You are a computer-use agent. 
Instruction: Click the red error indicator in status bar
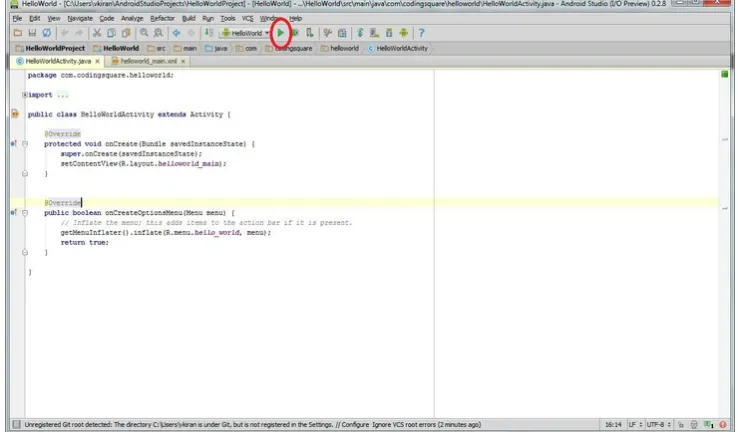[723, 424]
